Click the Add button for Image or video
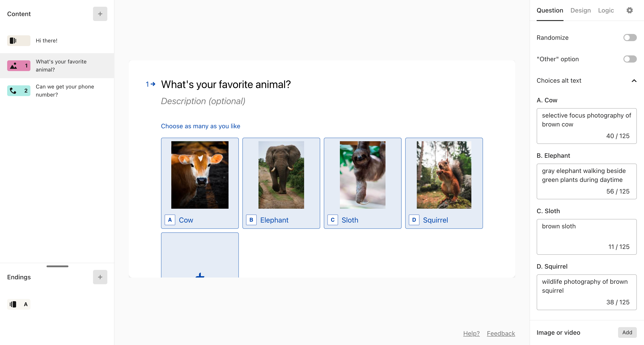 click(x=627, y=332)
